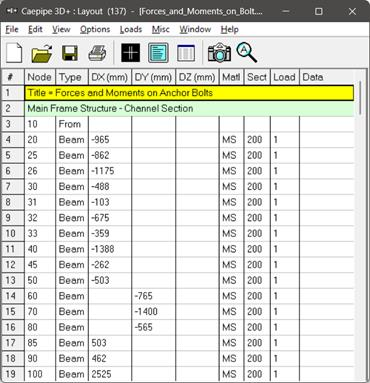Click the magnifier Find icon

pos(246,53)
